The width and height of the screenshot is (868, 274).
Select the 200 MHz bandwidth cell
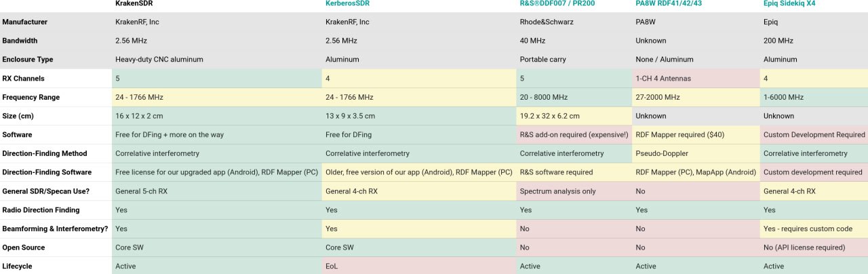click(814, 41)
